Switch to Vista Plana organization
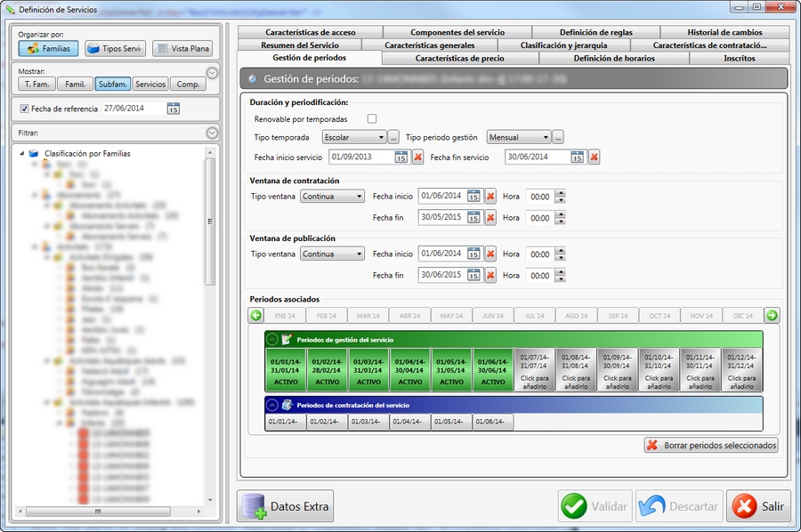This screenshot has width=801, height=532. (x=182, y=49)
